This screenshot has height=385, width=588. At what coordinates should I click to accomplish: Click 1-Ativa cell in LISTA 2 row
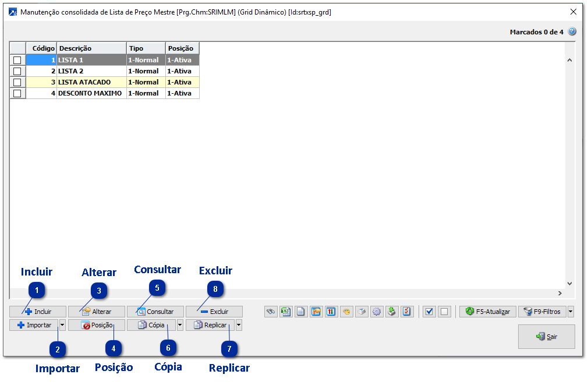coord(182,71)
